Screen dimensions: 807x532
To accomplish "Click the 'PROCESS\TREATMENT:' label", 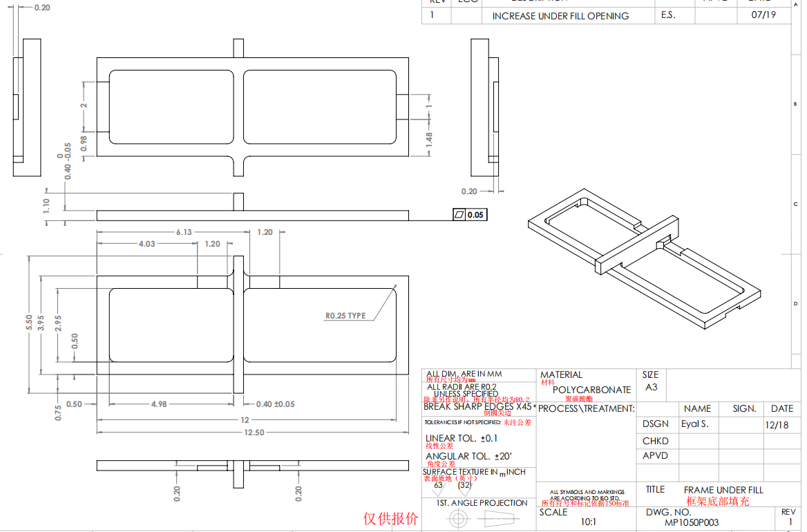I will (x=586, y=408).
